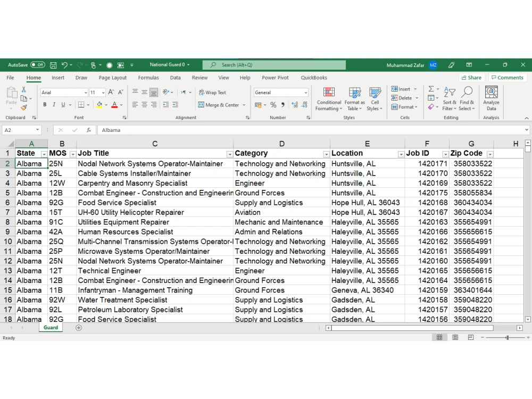Open the Data ribbon tab

pos(175,78)
